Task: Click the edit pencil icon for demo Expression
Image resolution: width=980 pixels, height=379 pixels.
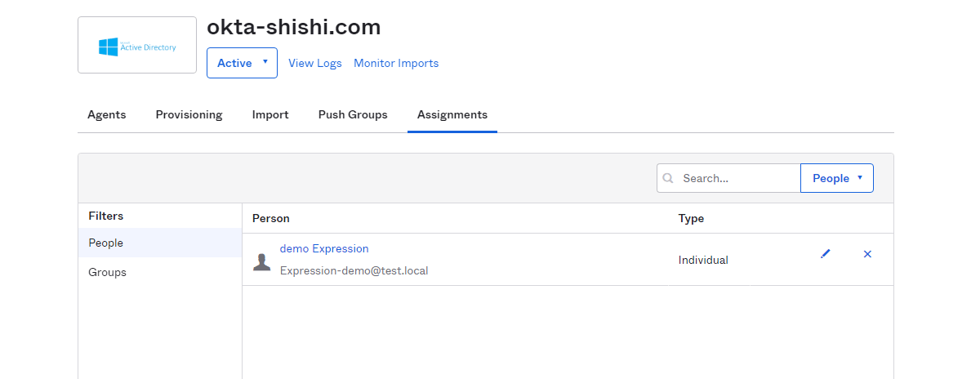Action: pos(825,254)
